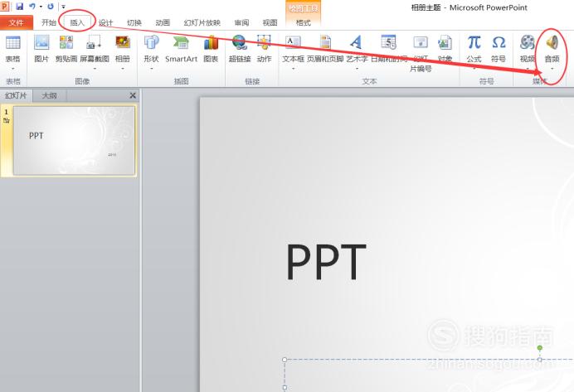Click the 动作 action icon
The height and width of the screenshot is (392, 574).
(x=264, y=43)
